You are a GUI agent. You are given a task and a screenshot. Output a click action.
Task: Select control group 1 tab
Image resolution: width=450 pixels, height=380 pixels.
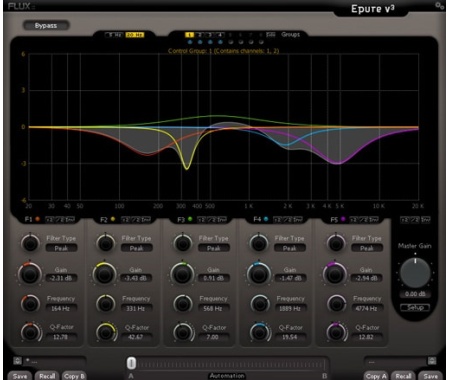tap(189, 35)
